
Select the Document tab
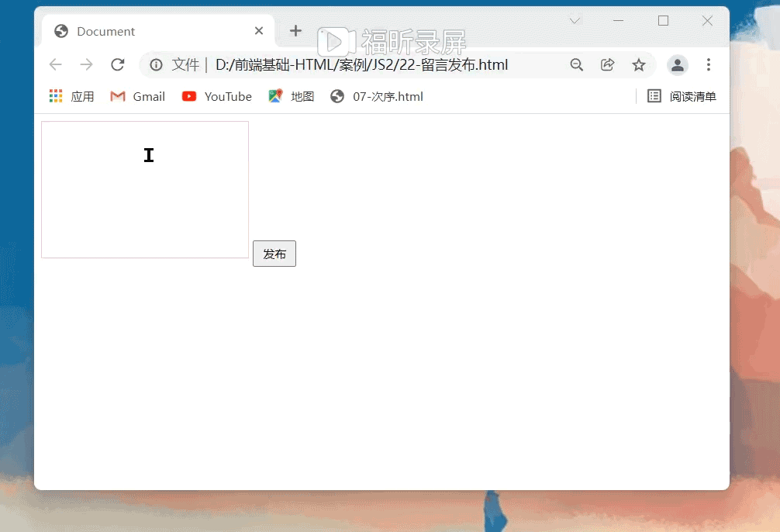coord(157,31)
